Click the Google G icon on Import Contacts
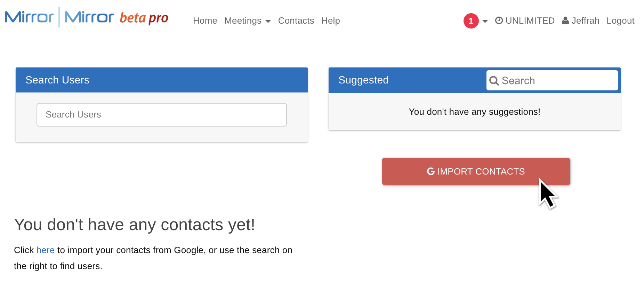The height and width of the screenshot is (291, 644). tap(431, 171)
